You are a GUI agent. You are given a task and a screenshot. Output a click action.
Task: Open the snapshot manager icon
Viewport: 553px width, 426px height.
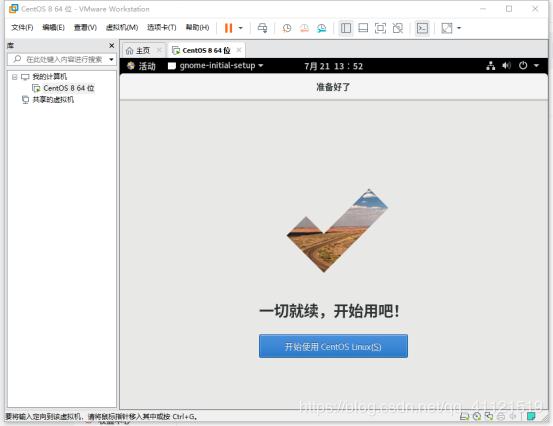click(321, 28)
